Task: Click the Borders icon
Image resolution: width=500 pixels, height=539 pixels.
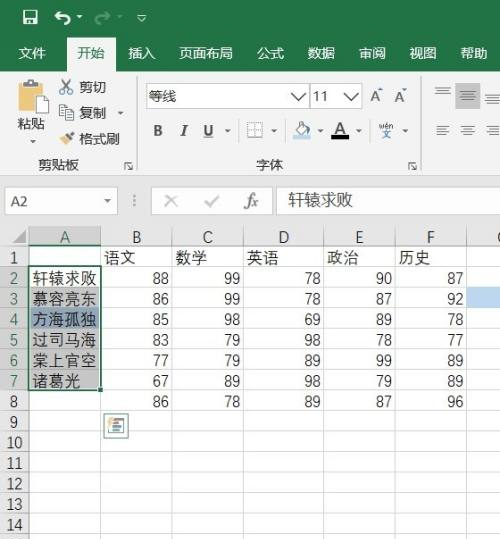Action: (255, 130)
